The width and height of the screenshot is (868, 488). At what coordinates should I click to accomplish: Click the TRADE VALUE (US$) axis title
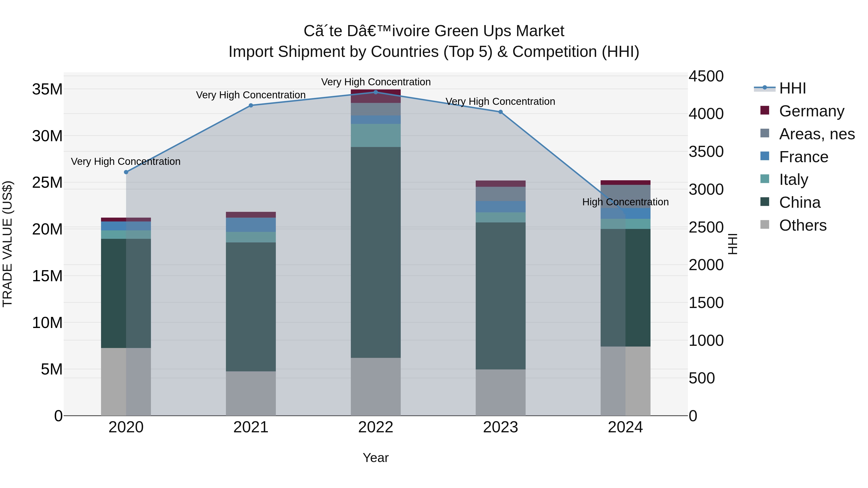coord(7,244)
